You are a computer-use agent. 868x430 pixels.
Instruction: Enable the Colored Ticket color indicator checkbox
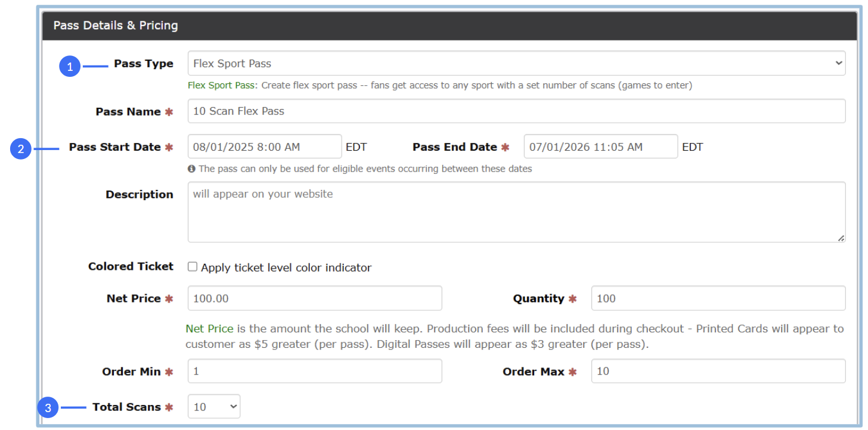(x=193, y=267)
